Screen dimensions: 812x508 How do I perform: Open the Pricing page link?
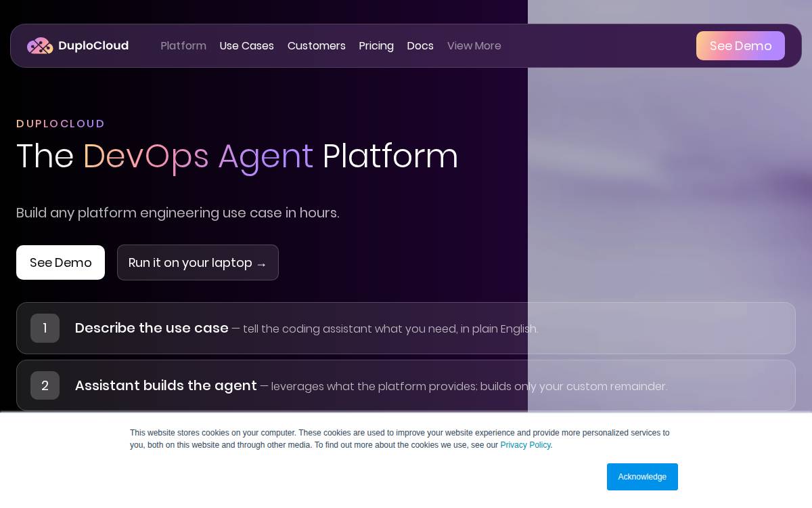[x=376, y=45]
